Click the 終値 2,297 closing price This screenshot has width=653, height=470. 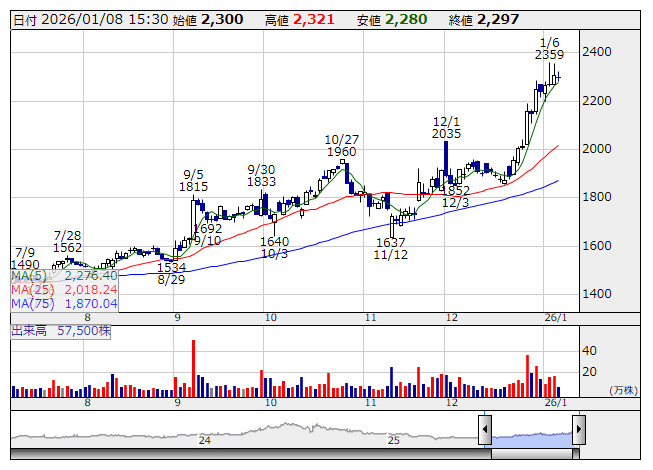(x=484, y=20)
